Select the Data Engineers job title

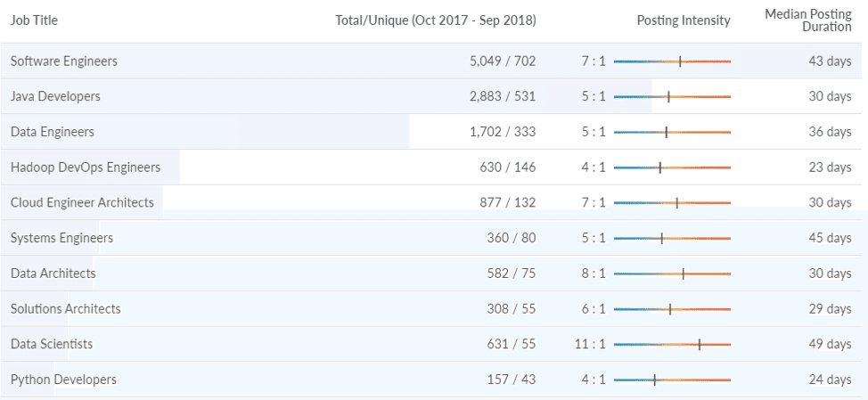click(x=53, y=132)
